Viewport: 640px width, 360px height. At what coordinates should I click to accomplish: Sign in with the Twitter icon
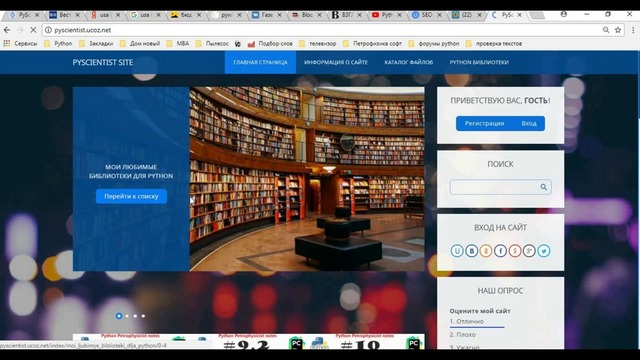pos(544,251)
